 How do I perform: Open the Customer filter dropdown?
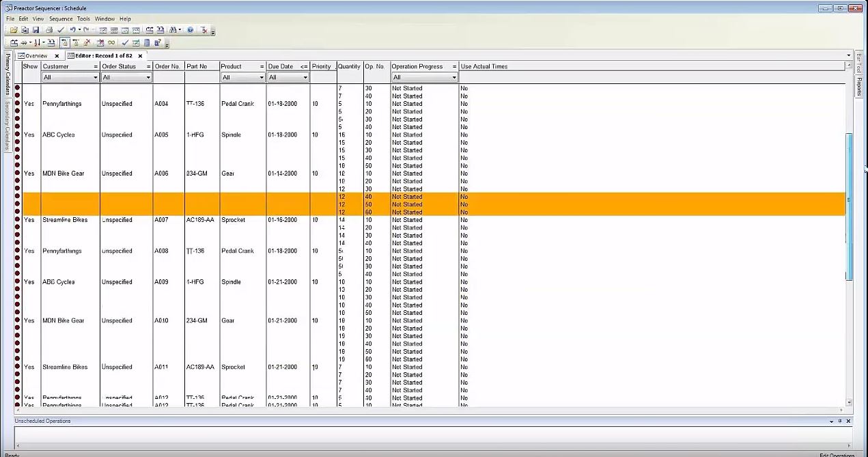(x=95, y=78)
